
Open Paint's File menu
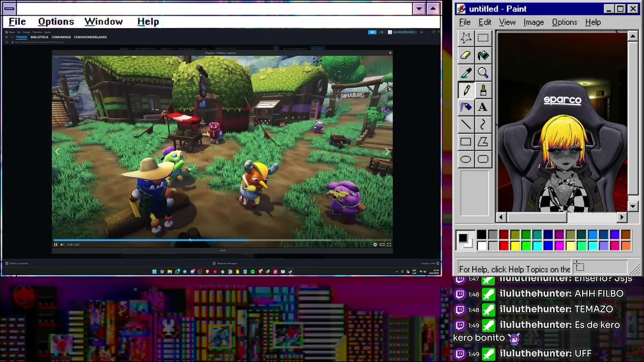465,22
